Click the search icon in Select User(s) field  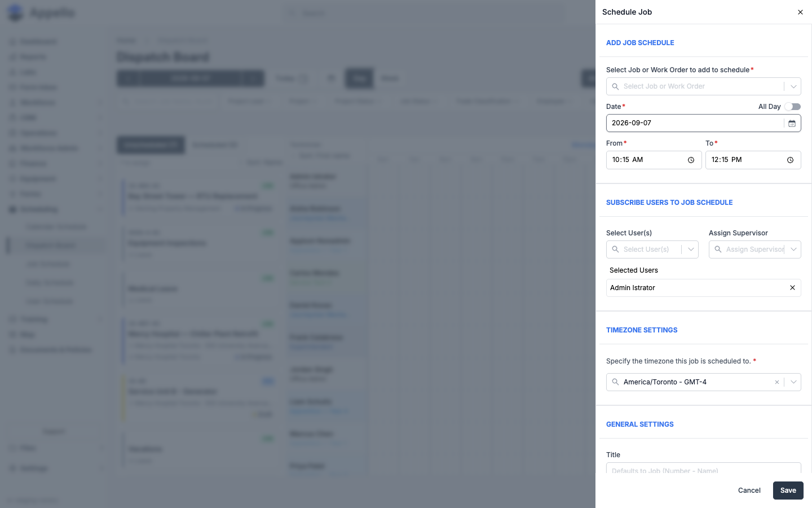tap(615, 249)
